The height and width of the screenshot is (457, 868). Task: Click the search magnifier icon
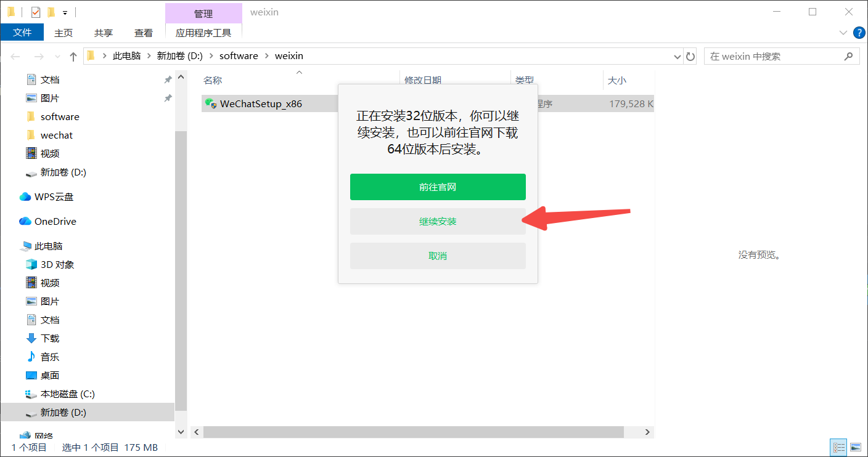point(848,56)
